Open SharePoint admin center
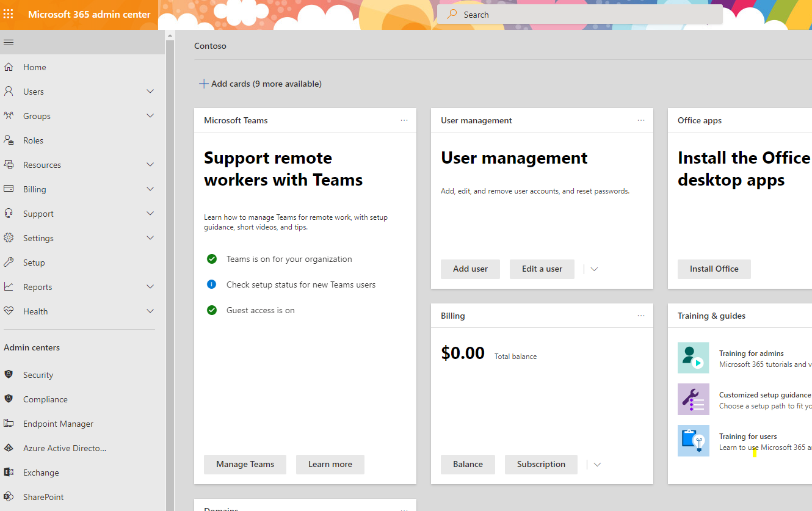 [x=43, y=497]
